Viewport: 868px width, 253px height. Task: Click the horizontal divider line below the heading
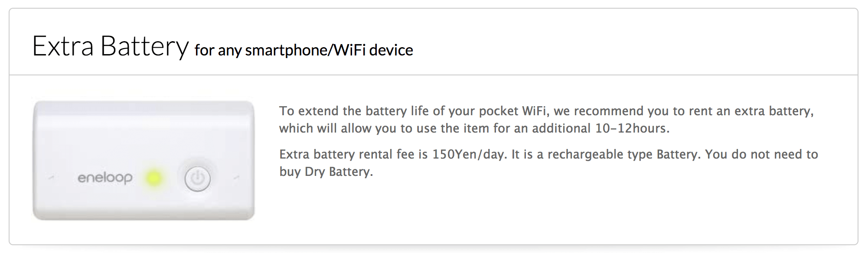tap(434, 75)
